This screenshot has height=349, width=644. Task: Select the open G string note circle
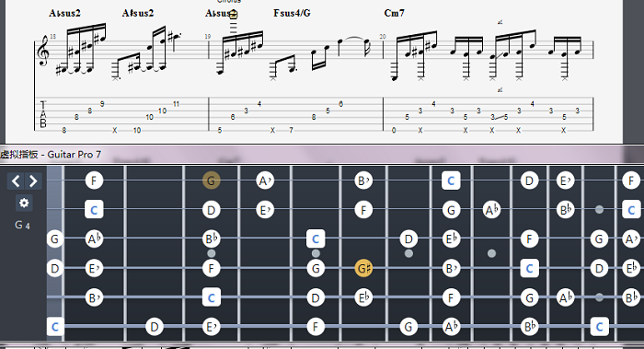[54, 238]
